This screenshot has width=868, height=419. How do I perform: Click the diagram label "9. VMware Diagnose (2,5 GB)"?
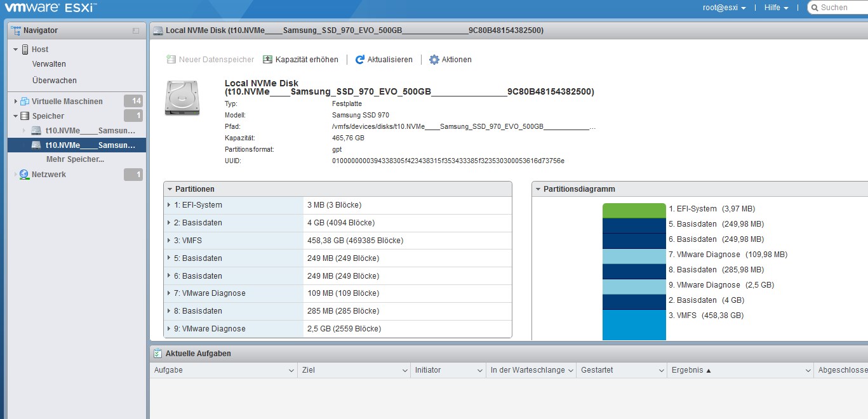pyautogui.click(x=721, y=285)
